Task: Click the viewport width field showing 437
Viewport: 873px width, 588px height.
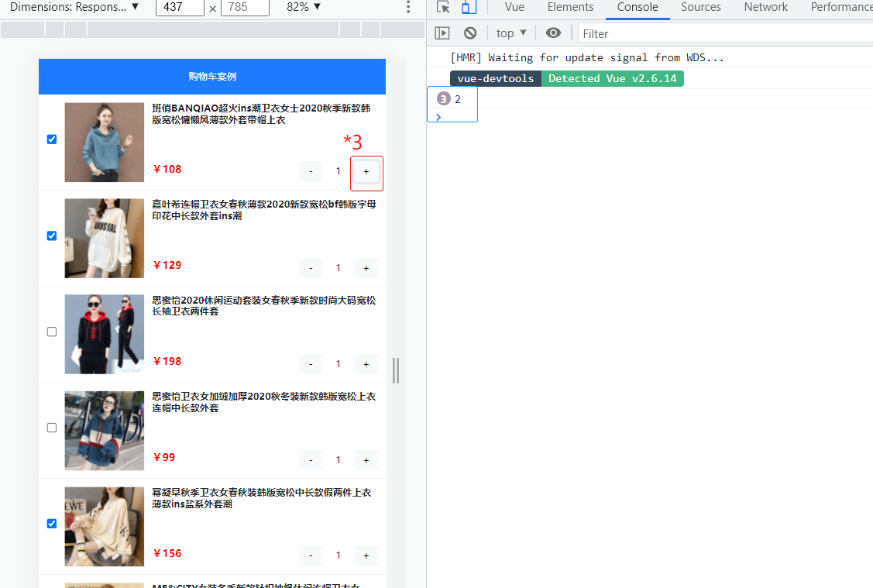Action: click(180, 7)
